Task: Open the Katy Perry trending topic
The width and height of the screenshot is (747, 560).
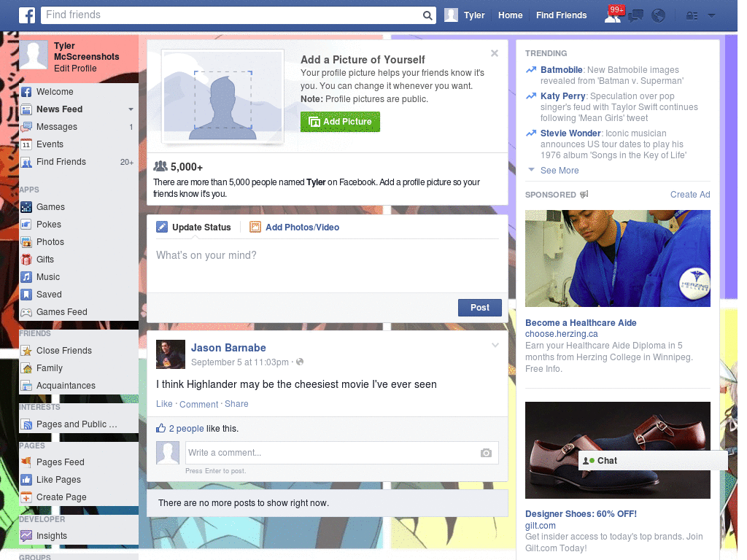Action: (x=562, y=96)
